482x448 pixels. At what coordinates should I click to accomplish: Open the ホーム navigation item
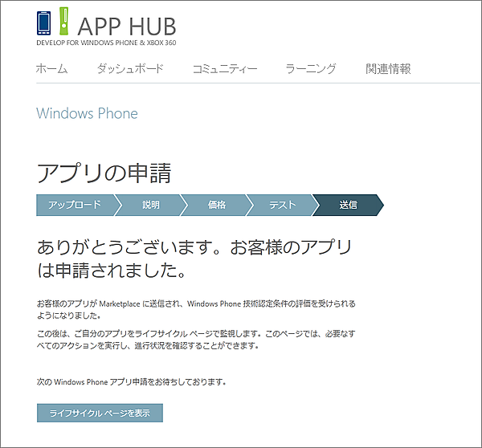pyautogui.click(x=51, y=68)
